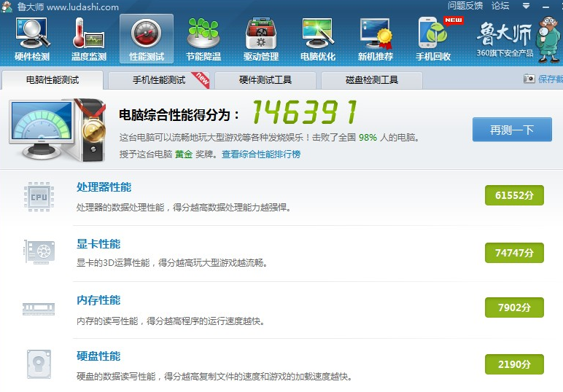The height and width of the screenshot is (392, 563).
Task: Switch to 电脑性能测试 tab
Action: 53,80
